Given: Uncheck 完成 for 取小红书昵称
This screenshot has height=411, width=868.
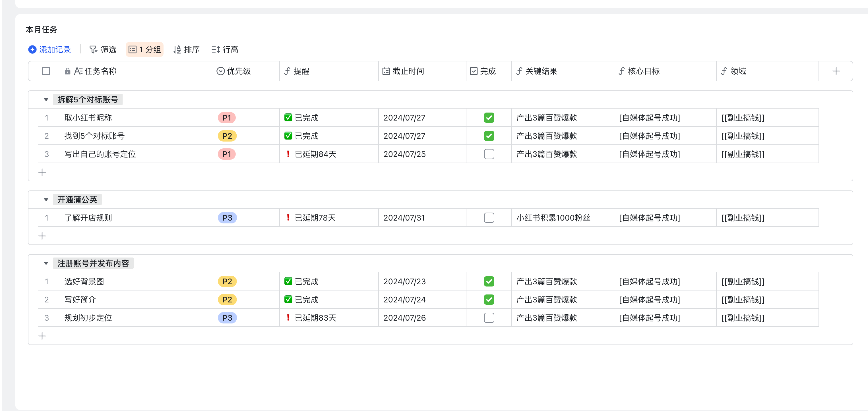Looking at the screenshot, I should click(x=489, y=118).
